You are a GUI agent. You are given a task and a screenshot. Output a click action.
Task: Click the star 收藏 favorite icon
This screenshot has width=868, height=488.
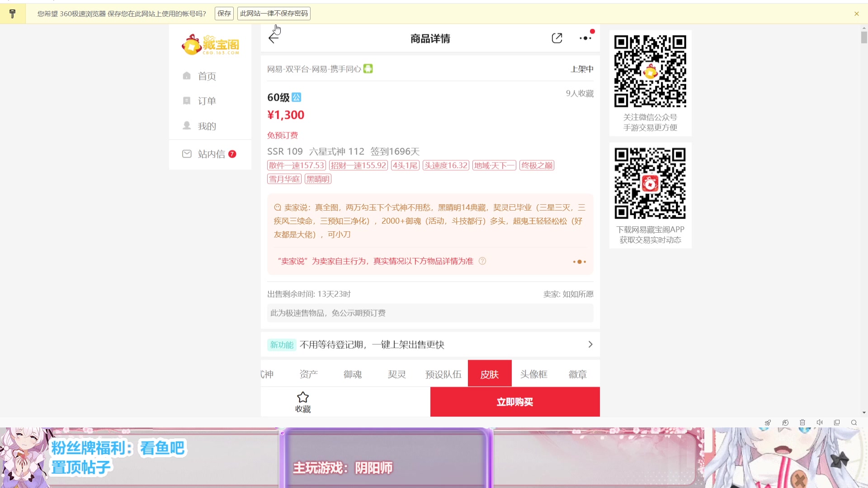point(303,402)
